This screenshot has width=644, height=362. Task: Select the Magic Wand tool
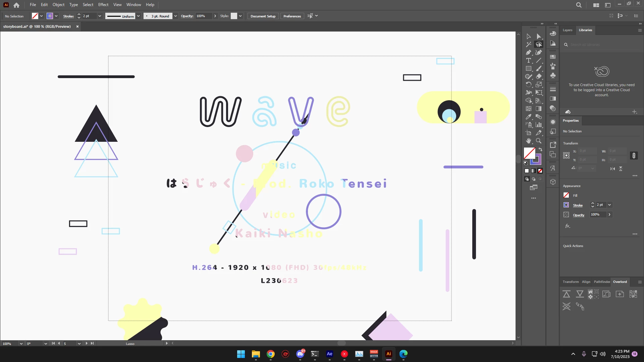(529, 45)
